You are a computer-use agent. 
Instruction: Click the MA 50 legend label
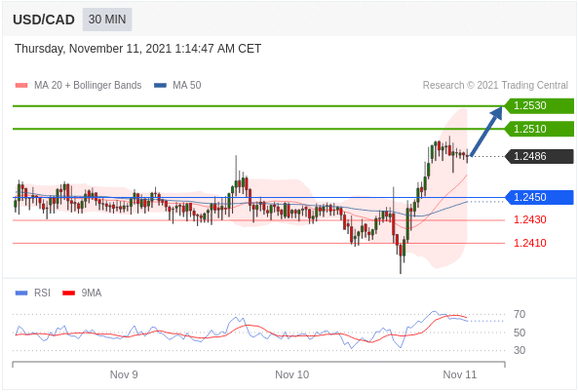click(187, 85)
